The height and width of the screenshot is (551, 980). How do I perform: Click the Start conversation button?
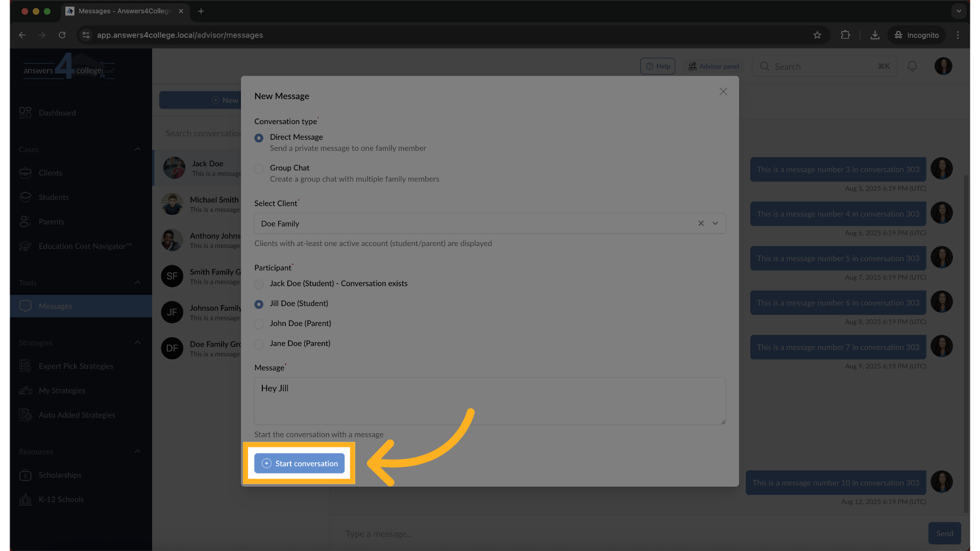click(x=300, y=463)
